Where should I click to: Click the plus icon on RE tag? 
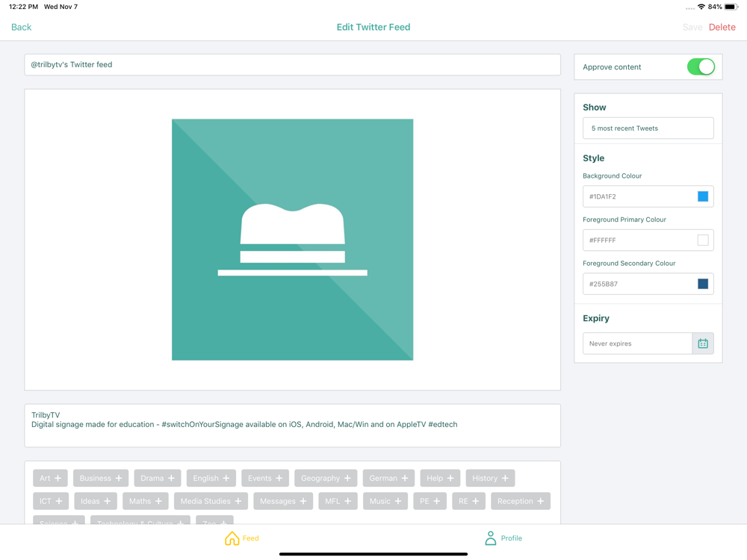[x=475, y=501]
